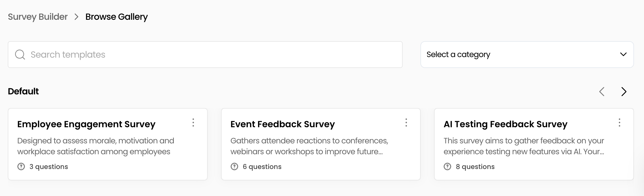The image size is (644, 196).
Task: Go to next templates with right arrow
Action: click(x=624, y=92)
